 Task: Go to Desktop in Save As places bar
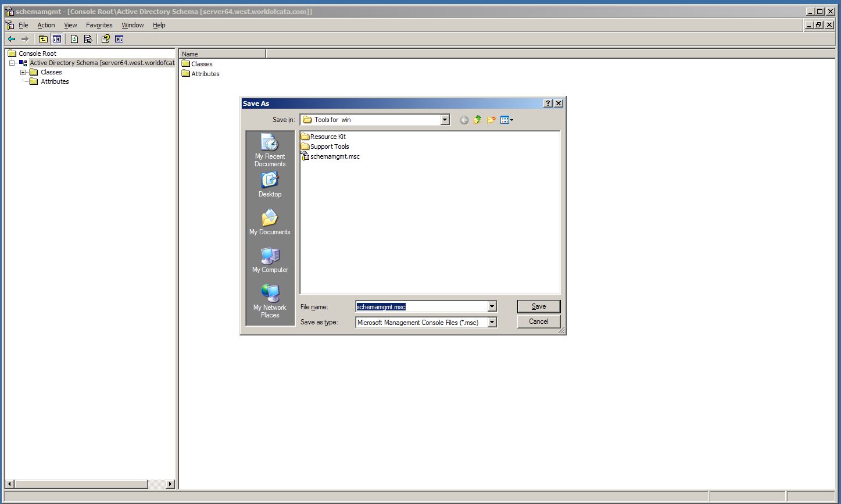pos(270,185)
